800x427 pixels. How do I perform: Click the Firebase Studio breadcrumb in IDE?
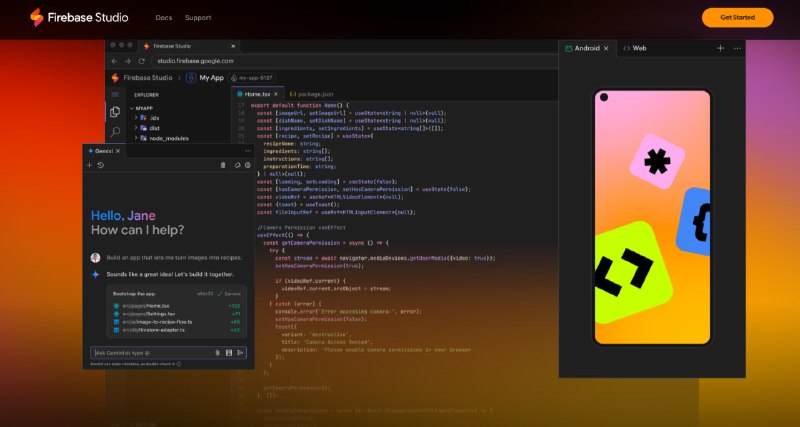pos(142,78)
